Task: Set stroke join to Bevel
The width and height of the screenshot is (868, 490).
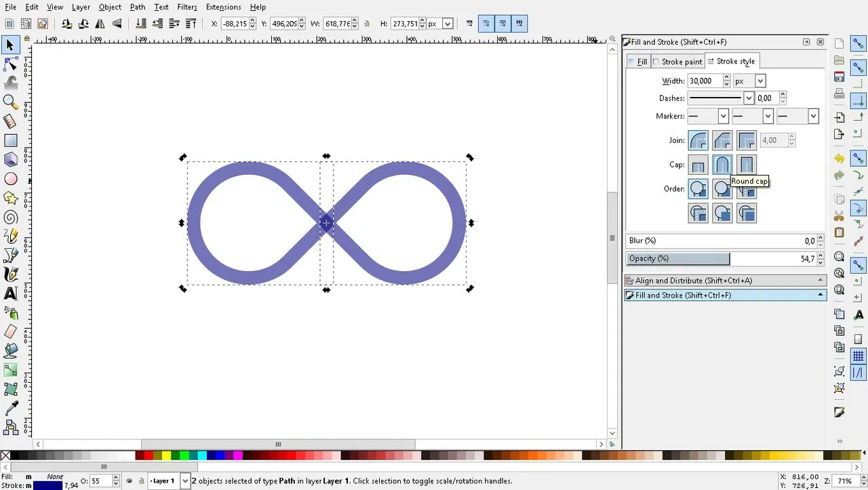Action: [722, 140]
